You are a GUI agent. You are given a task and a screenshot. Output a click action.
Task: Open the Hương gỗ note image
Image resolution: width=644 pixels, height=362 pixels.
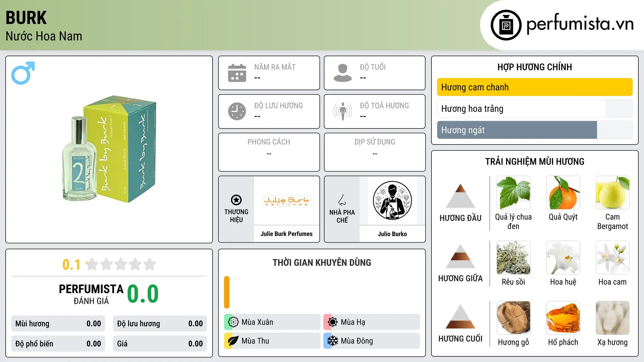[x=514, y=318]
